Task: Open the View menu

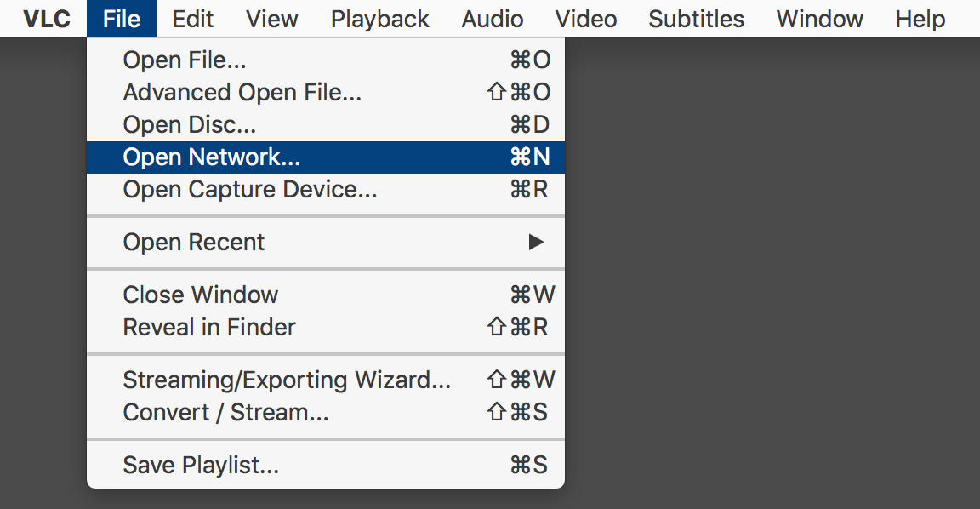Action: click(x=272, y=19)
